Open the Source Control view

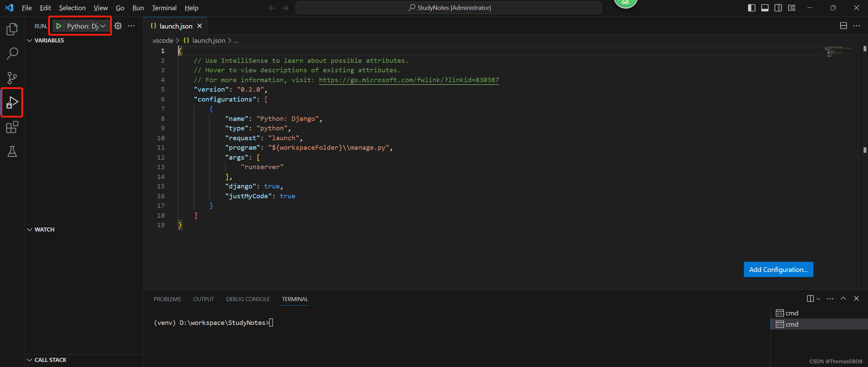coord(12,78)
